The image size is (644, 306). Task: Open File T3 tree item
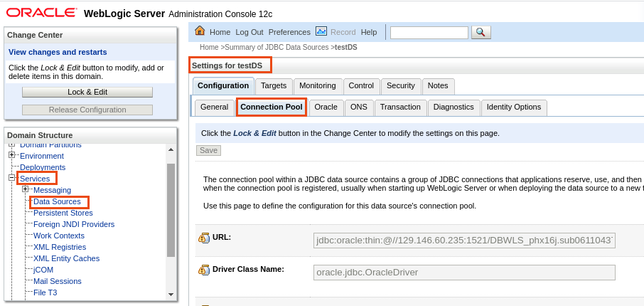45,293
